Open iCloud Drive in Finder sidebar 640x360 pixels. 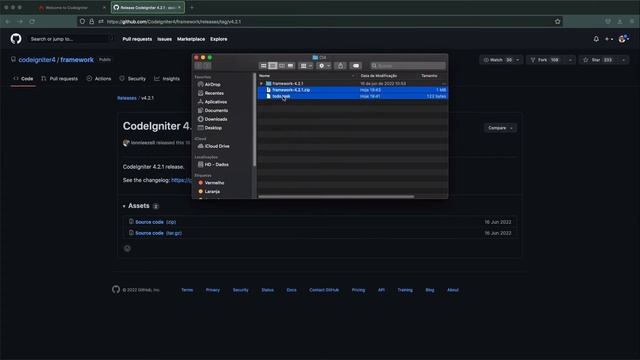(x=217, y=146)
